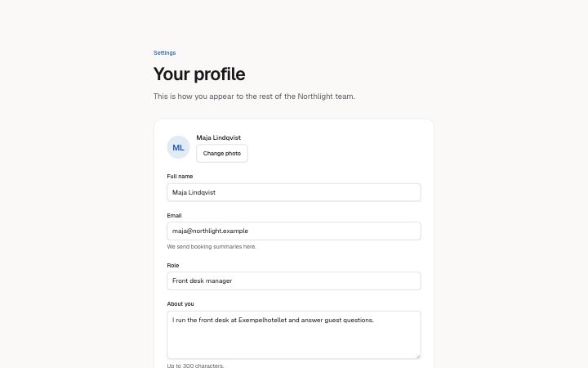Click the About you textarea resize handle
588x368 pixels.
click(418, 357)
